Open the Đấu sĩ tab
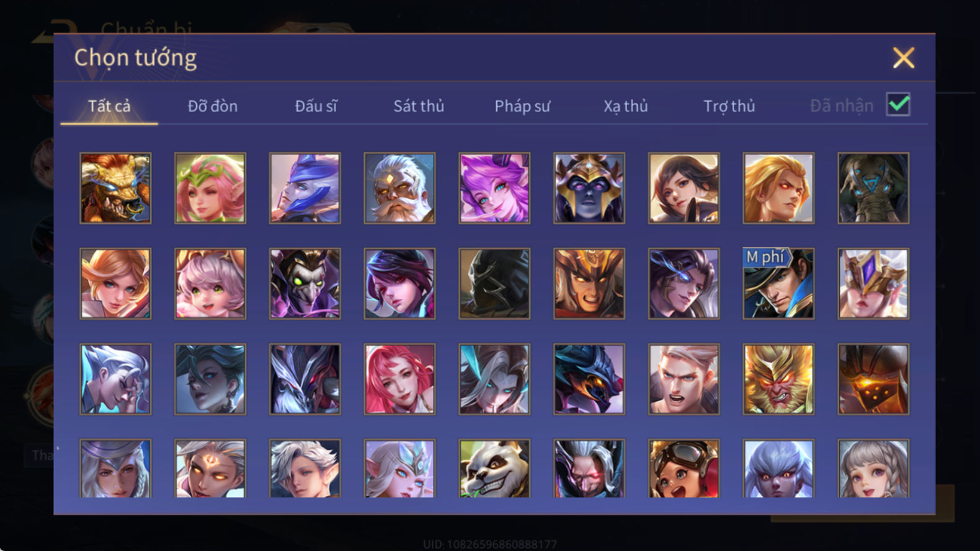 [x=316, y=106]
